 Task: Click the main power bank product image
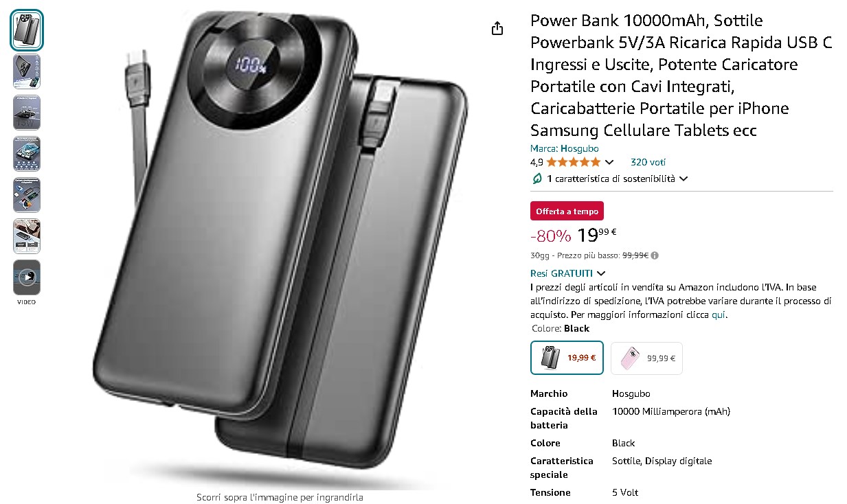click(x=280, y=247)
